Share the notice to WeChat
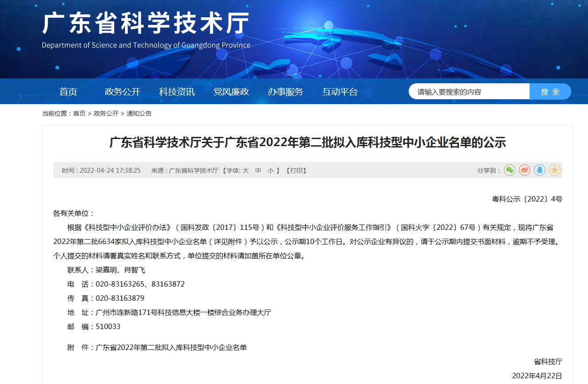 [510, 170]
